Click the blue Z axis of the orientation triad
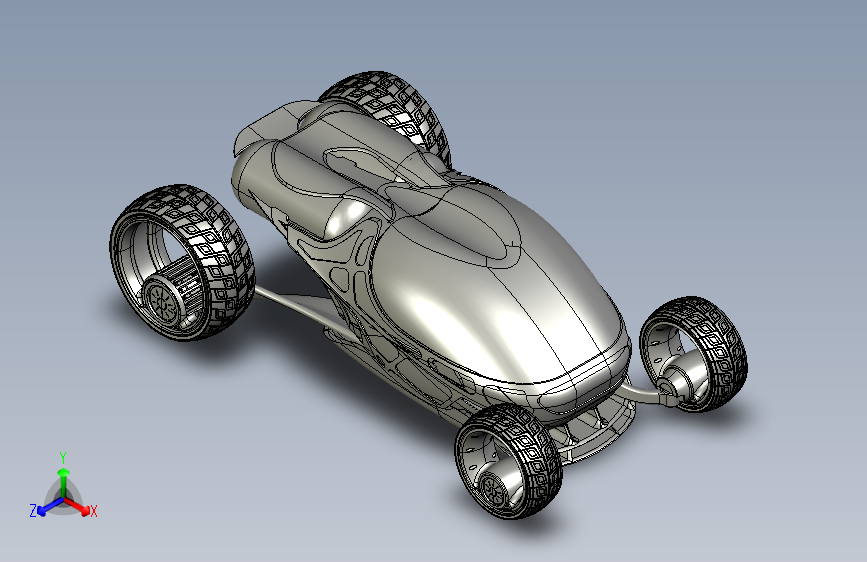This screenshot has width=867, height=562. [x=50, y=507]
